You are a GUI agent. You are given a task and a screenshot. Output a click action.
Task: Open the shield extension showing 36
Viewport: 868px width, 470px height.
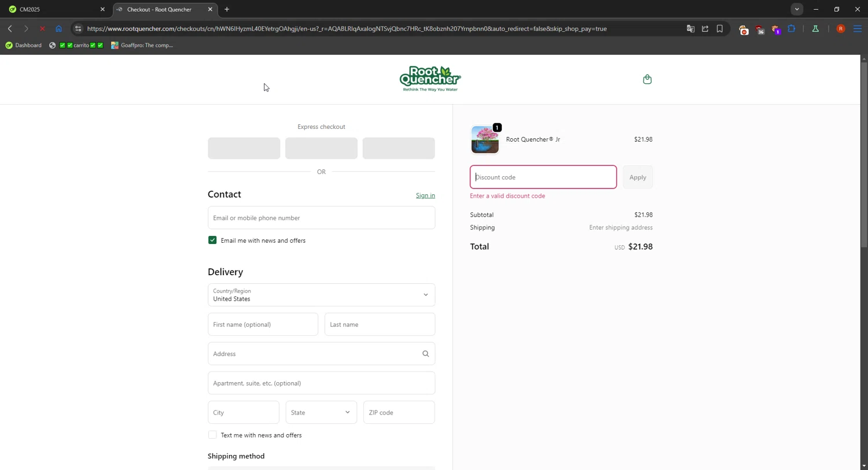tap(760, 29)
